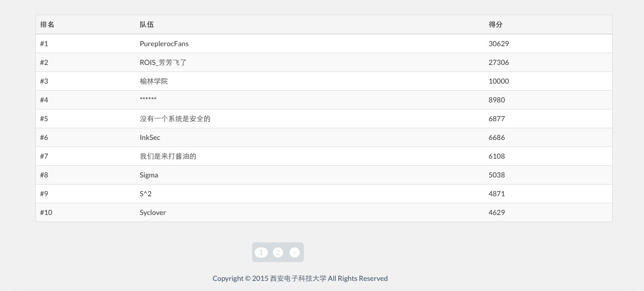Screen dimensions: 644x291
Task: Click the ****** team name in row #4
Action: coord(148,100)
